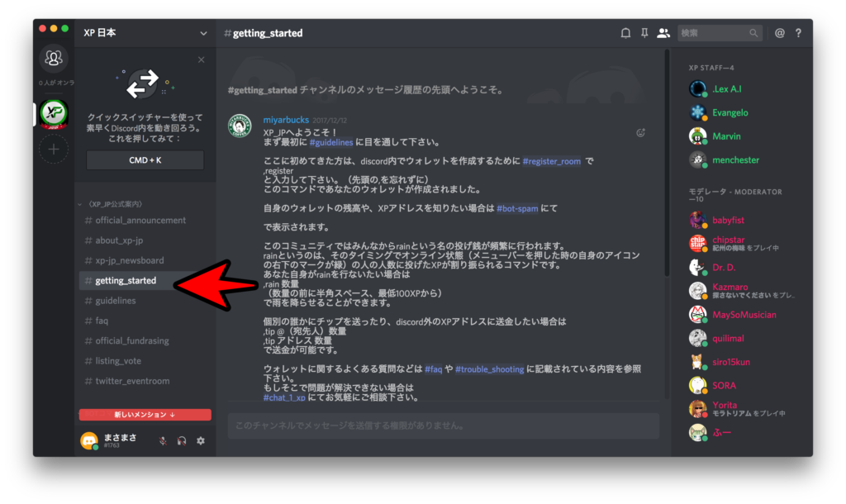Click chipstar's avatar
Image resolution: width=846 pixels, height=504 pixels.
point(697,244)
